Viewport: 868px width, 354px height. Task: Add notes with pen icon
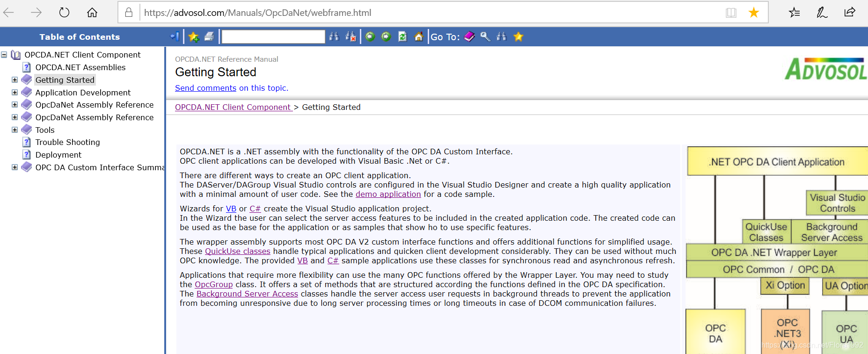[822, 13]
